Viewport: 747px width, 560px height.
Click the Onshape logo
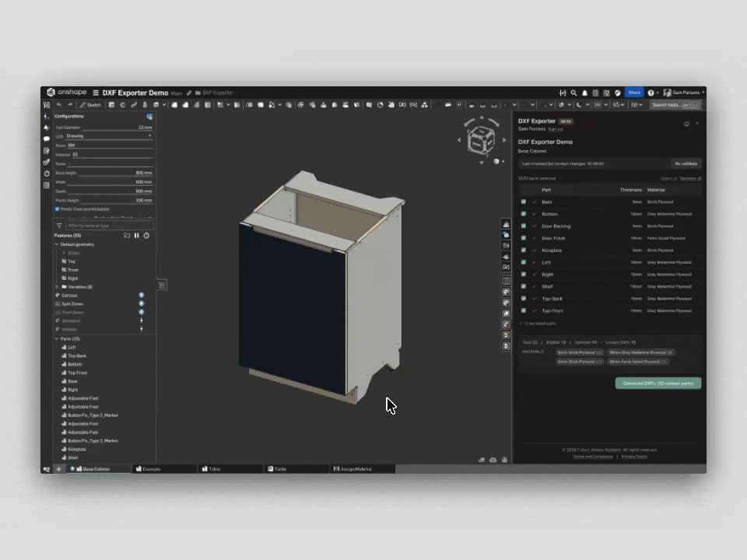(x=67, y=93)
